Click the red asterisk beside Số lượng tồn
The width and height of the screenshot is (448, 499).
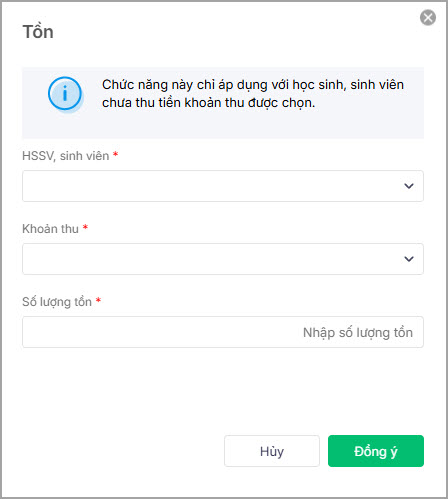click(98, 300)
